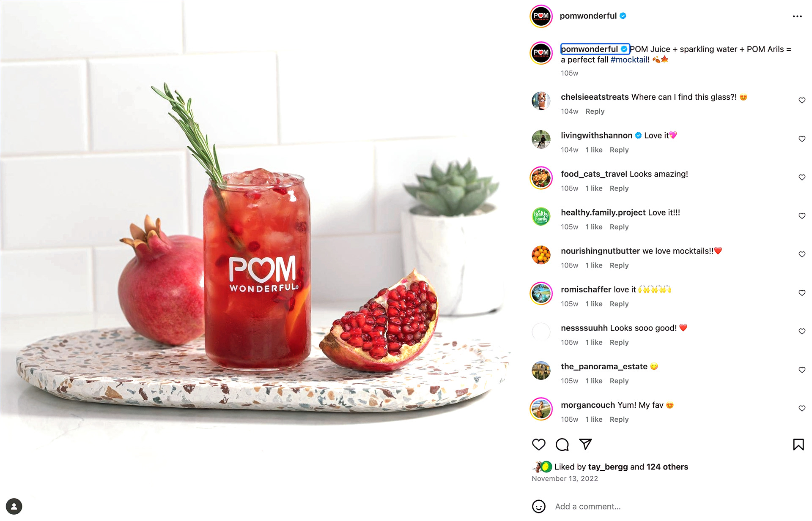Image resolution: width=812 pixels, height=521 pixels.
Task: Open the_panorama_estate username link
Action: click(604, 367)
